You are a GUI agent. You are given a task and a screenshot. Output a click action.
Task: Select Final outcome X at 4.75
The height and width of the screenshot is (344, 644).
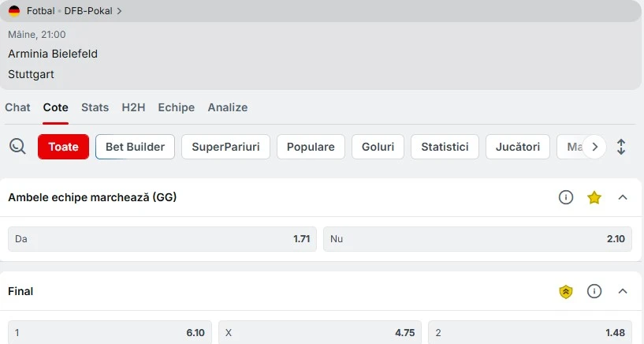(x=320, y=332)
